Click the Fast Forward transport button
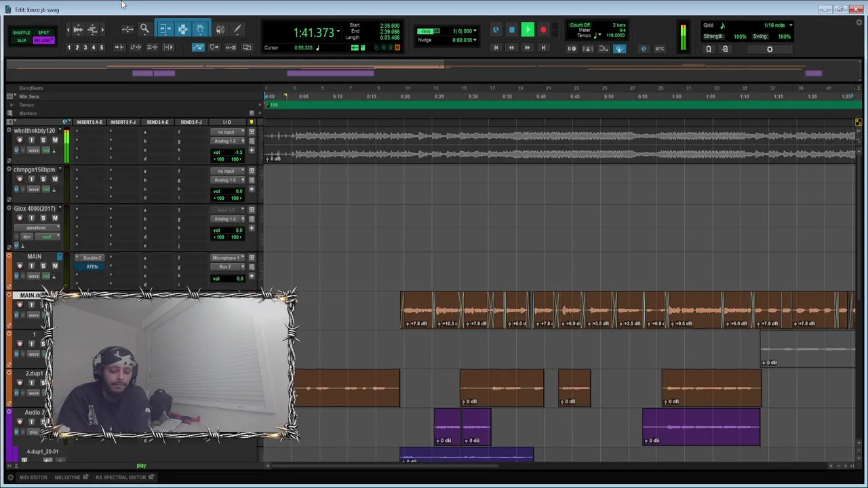Viewport: 868px width, 488px height. coord(527,47)
